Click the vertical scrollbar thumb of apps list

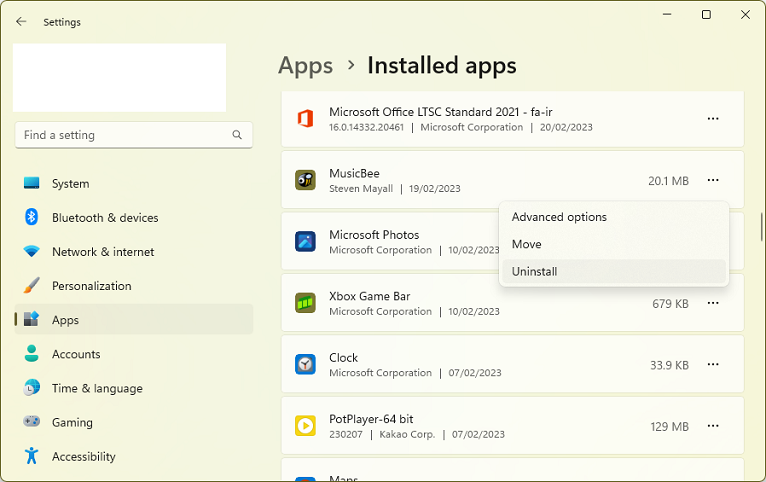click(761, 227)
